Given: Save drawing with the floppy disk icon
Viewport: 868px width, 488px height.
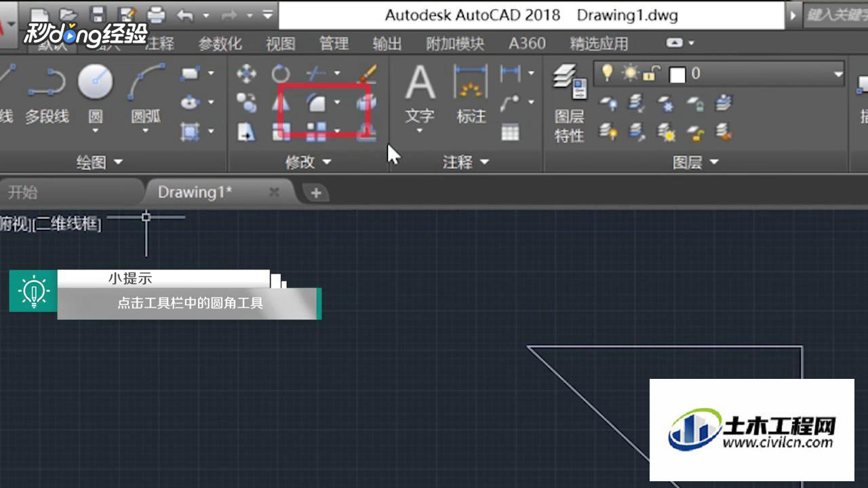Looking at the screenshot, I should (x=98, y=14).
